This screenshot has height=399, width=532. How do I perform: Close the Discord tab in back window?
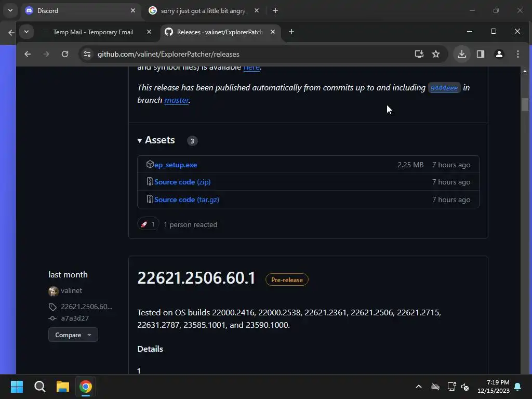(x=133, y=11)
